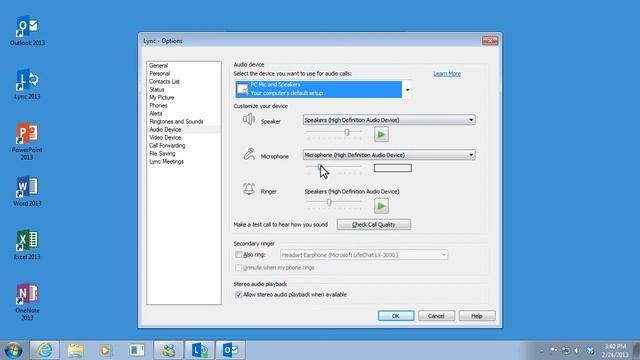This screenshot has height=360, width=640.
Task: Enable the Also ring checkbox
Action: point(238,254)
